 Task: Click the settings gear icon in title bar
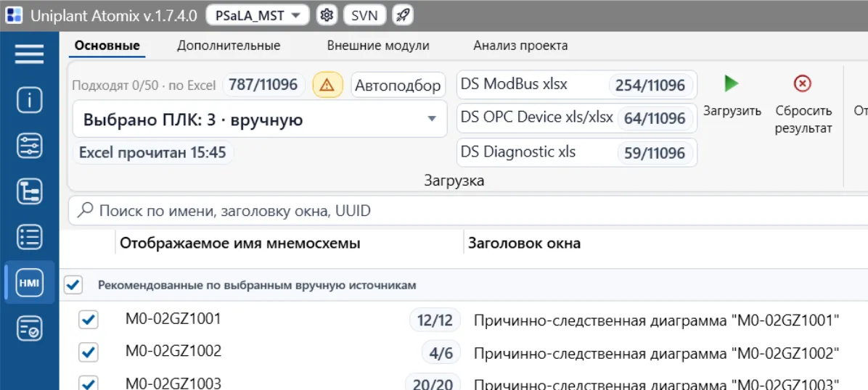(327, 15)
